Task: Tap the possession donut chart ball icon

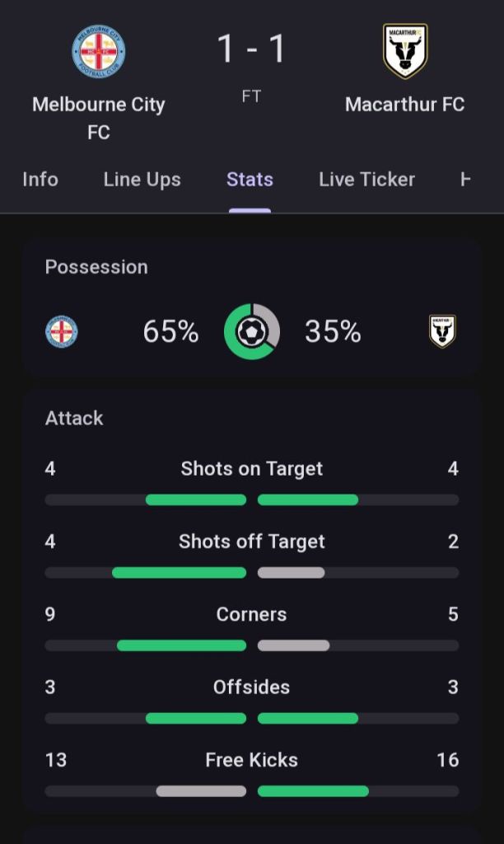Action: click(x=252, y=331)
